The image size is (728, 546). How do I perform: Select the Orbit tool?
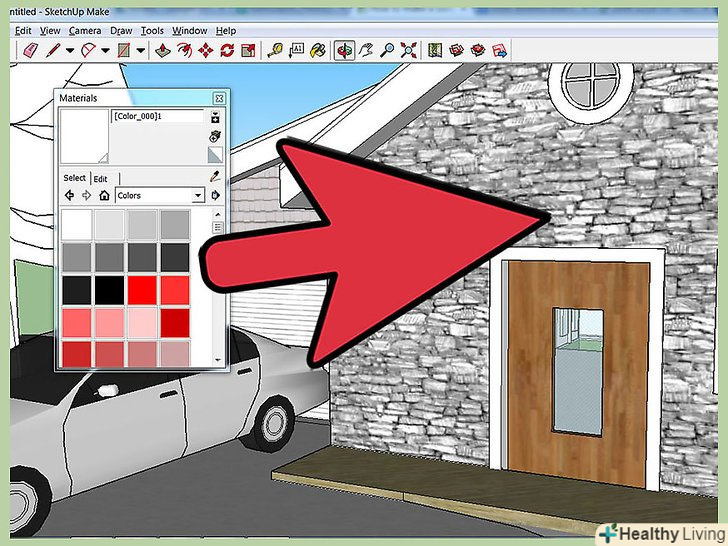344,50
